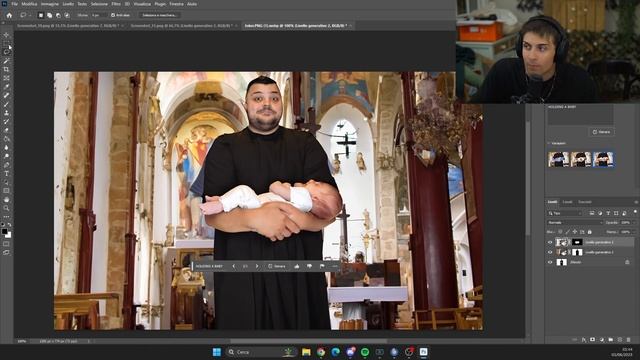Open the layer filter type dropdown
The image size is (640, 360).
[564, 213]
